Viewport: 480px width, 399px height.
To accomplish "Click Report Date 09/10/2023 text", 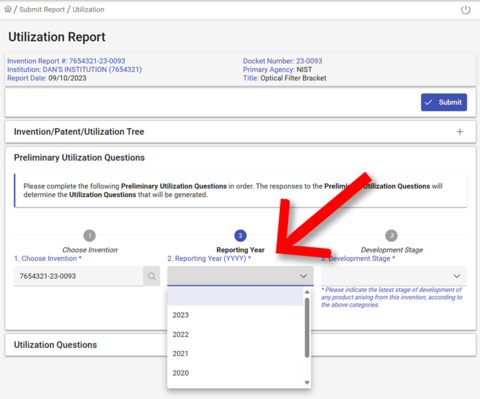I will click(x=47, y=78).
